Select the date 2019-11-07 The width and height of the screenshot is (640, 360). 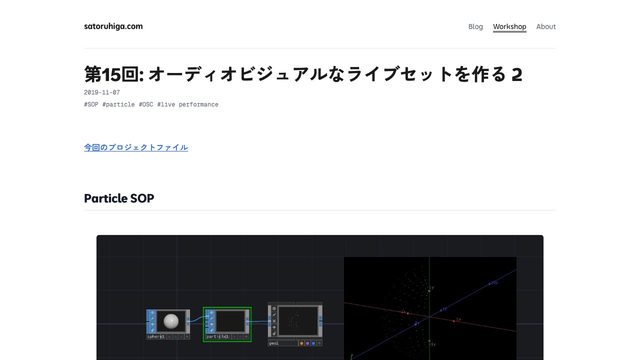pos(102,93)
